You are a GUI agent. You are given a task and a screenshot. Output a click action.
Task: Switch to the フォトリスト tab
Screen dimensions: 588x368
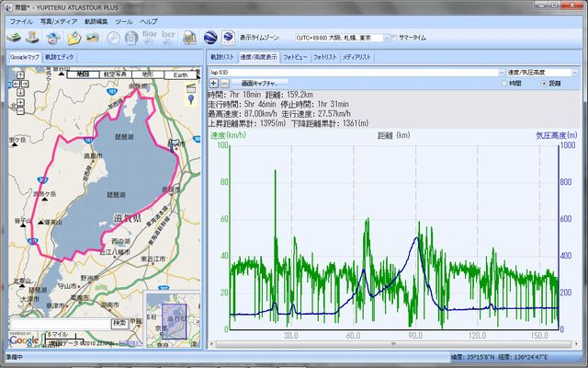pyautogui.click(x=324, y=57)
